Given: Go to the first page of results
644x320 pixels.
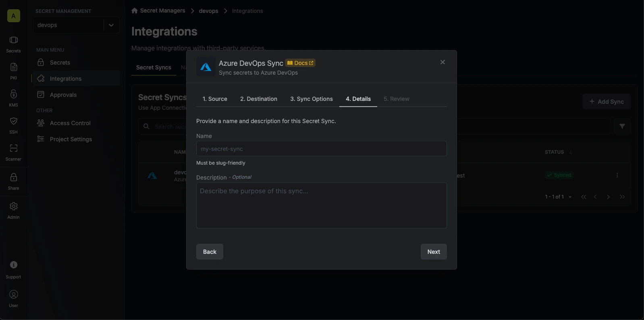Looking at the screenshot, I should 584,197.
